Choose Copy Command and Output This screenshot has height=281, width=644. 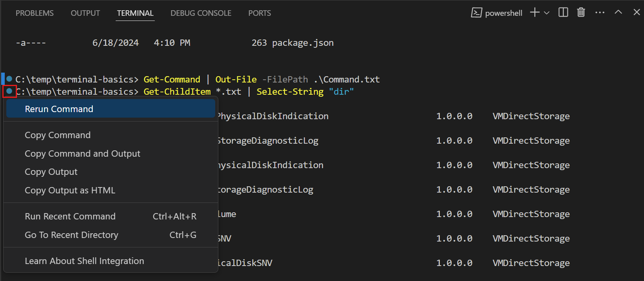point(83,154)
